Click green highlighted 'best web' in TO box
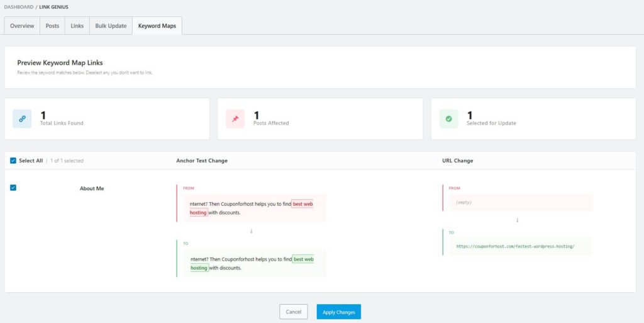This screenshot has width=644, height=323. coord(304,259)
